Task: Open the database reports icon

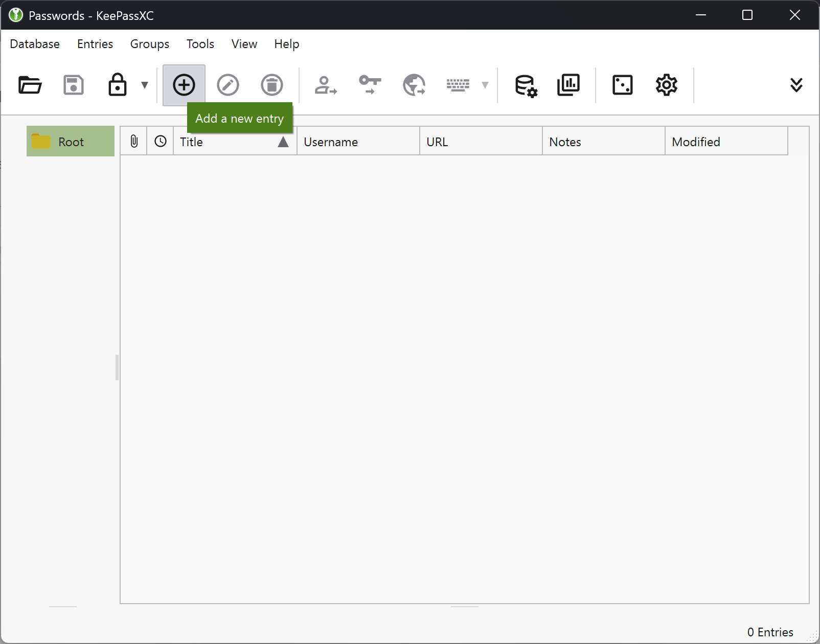Action: [568, 85]
